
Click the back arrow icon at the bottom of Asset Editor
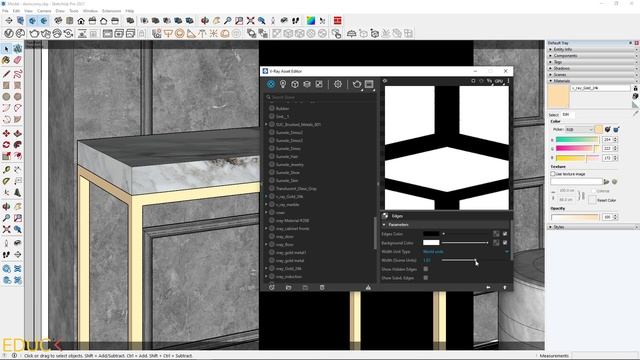pos(488,287)
